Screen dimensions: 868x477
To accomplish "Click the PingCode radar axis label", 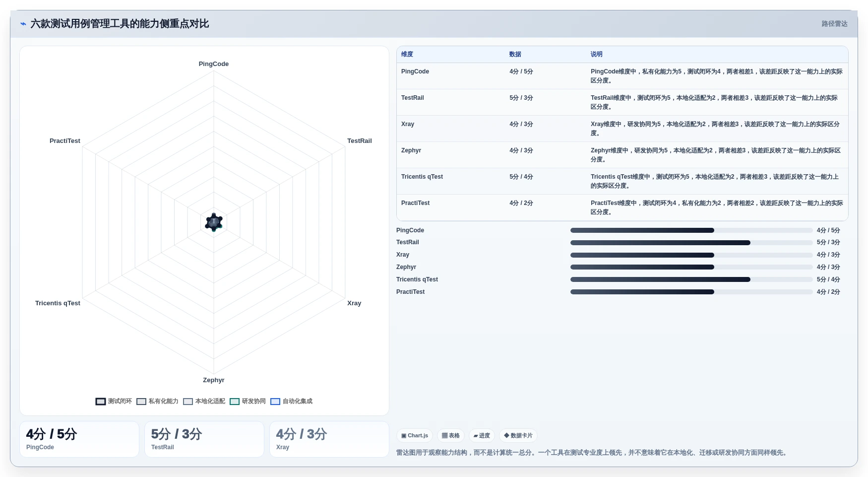I will pyautogui.click(x=214, y=64).
